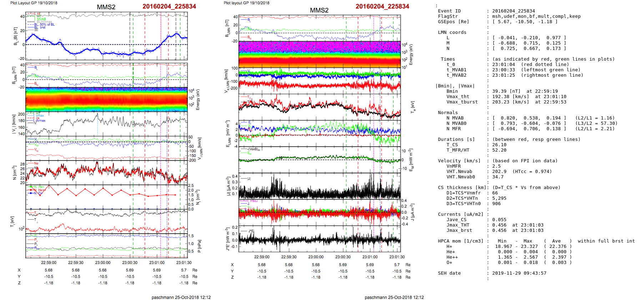
Task: Click the left footer paschmann timestamp
Action: 181,297
